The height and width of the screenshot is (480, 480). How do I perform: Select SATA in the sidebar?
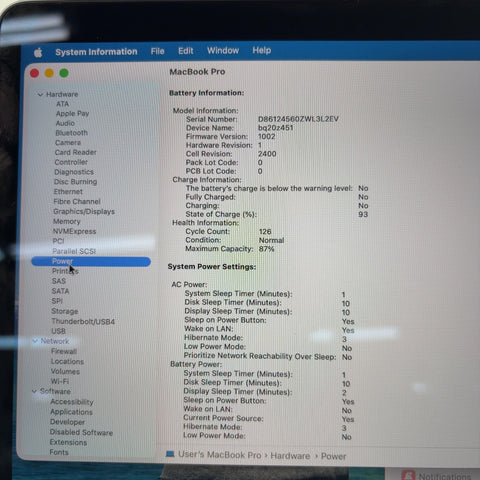(60, 291)
